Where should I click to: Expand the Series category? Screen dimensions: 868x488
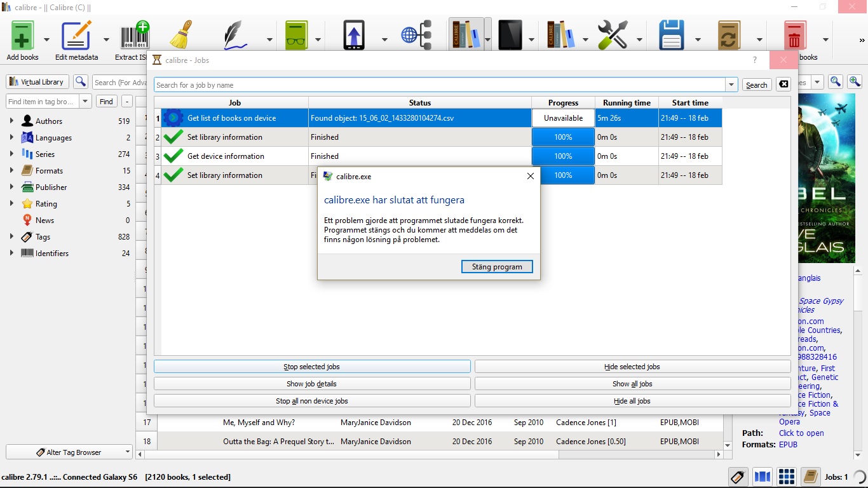[x=11, y=154]
